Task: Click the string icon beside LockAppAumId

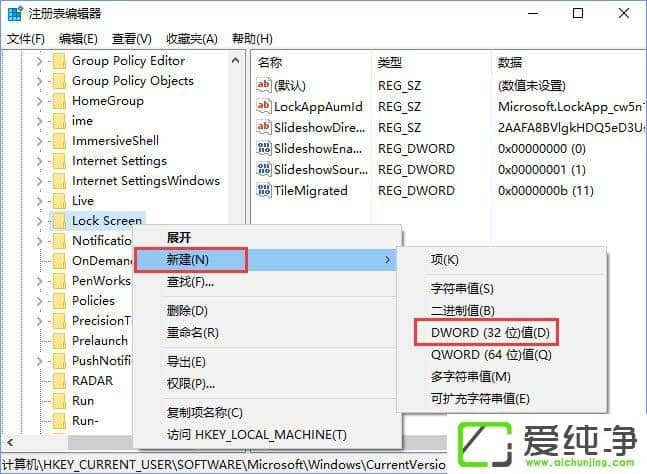Action: [264, 106]
